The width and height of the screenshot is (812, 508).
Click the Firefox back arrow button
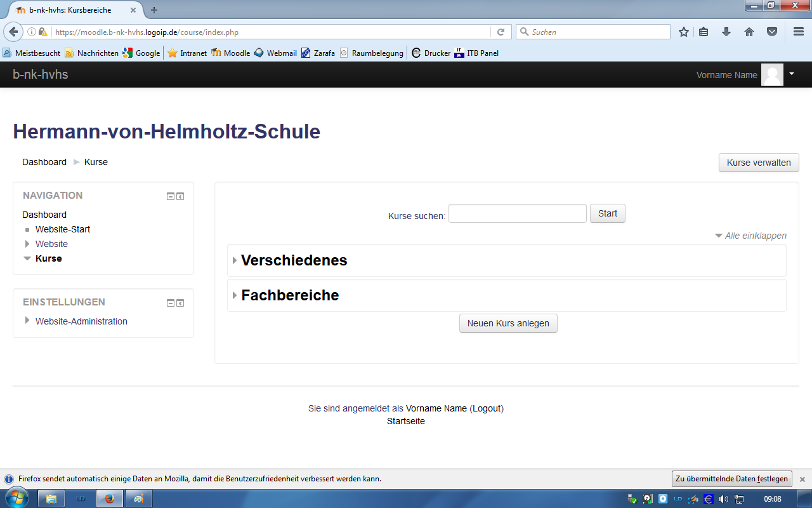tap(13, 32)
